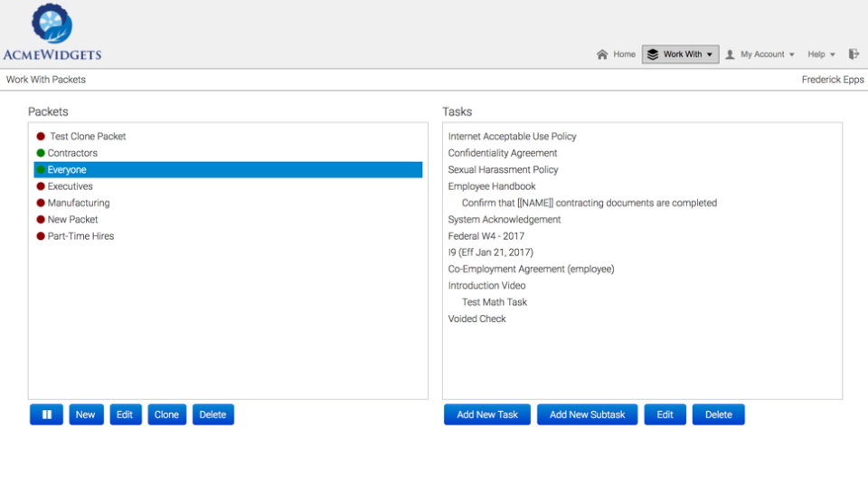
Task: Click the logout door icon
Action: click(x=854, y=54)
